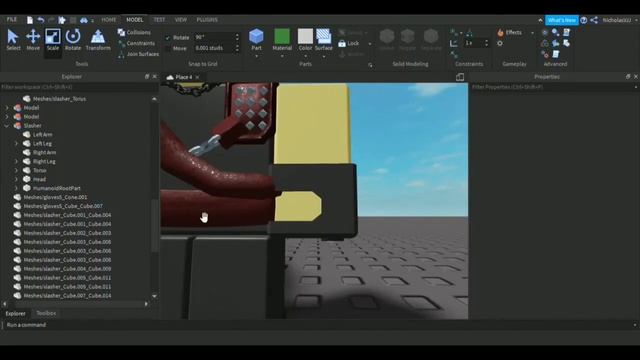
Task: Expand the Torso item
Action: [16, 171]
